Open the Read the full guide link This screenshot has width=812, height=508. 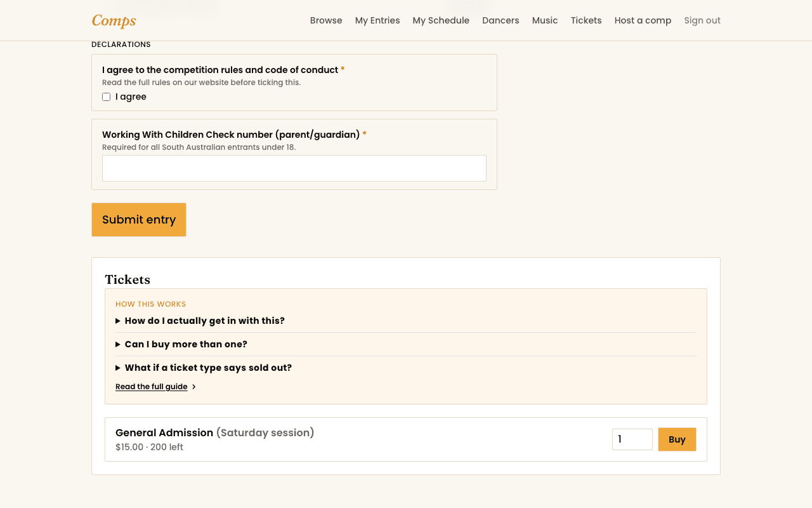point(152,387)
